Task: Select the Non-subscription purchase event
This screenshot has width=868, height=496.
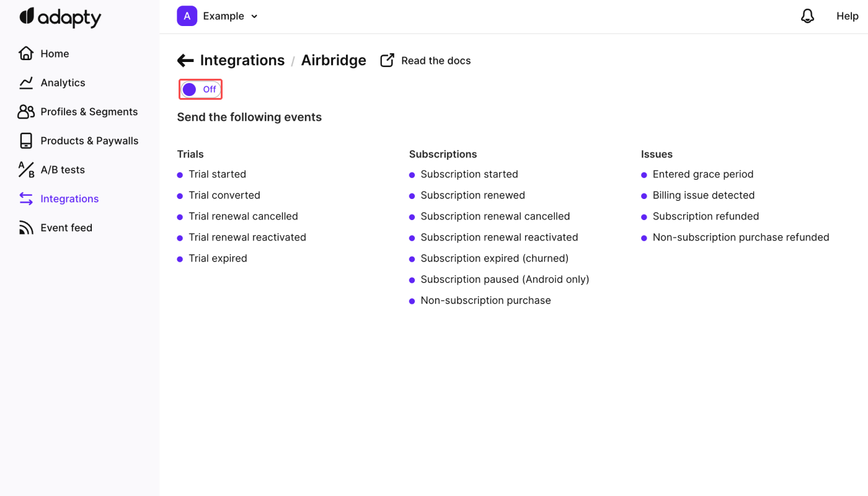Action: pos(485,301)
